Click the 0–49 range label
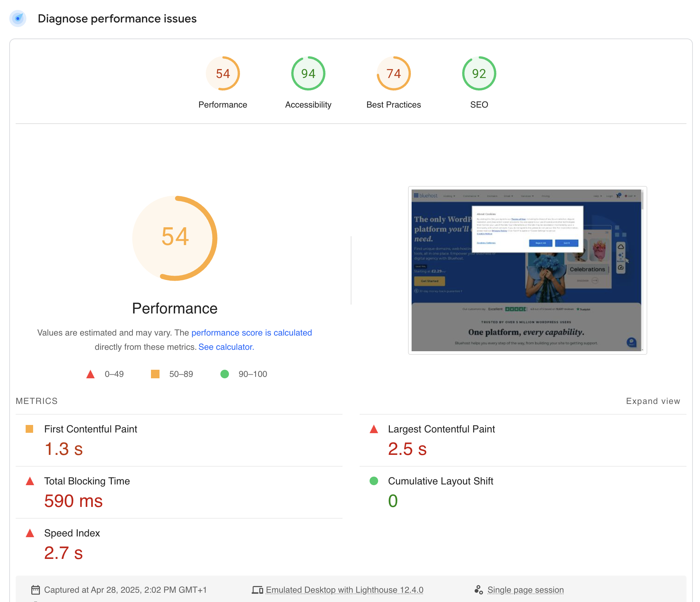 pyautogui.click(x=114, y=374)
